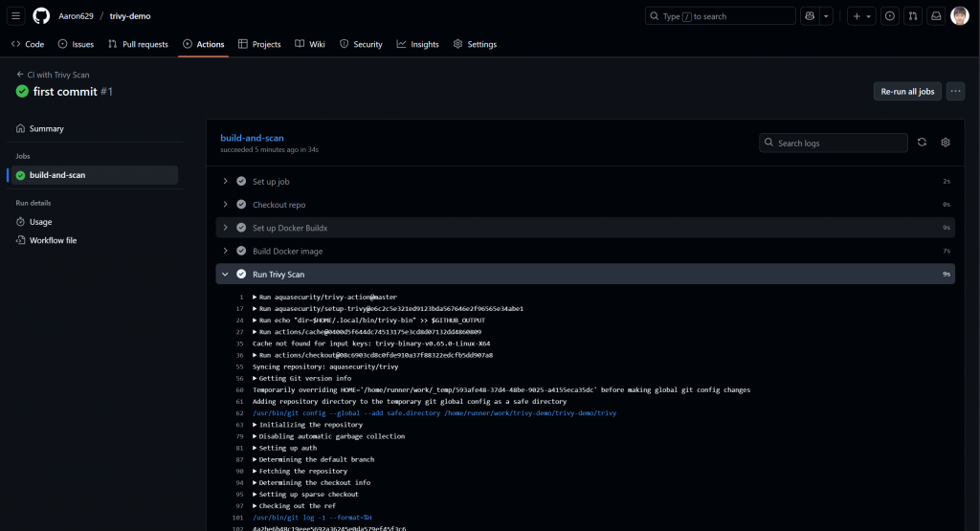
Task: Expand the Run actions/checkout log group
Action: (372, 355)
